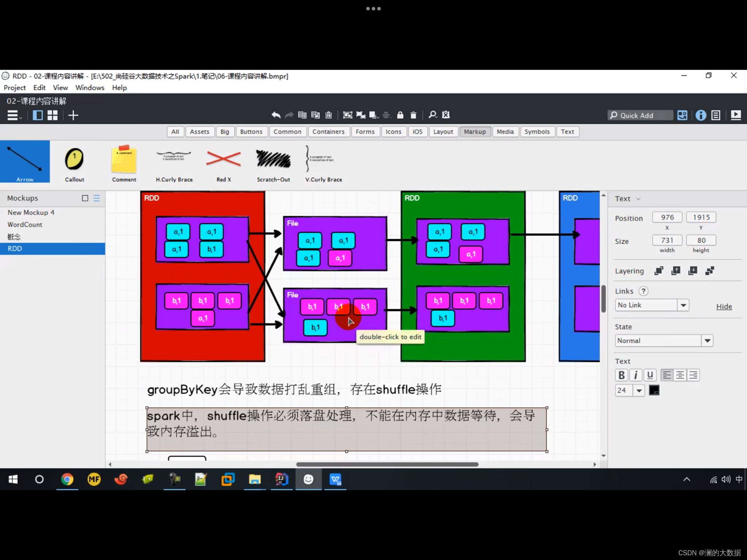Open the State Normal dropdown

pos(707,341)
